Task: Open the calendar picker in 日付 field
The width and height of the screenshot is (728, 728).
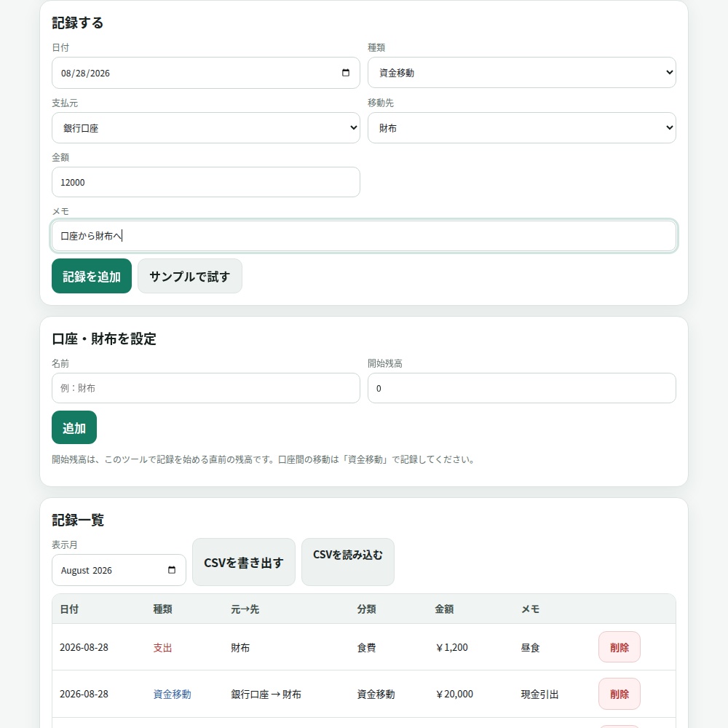Action: pos(345,73)
